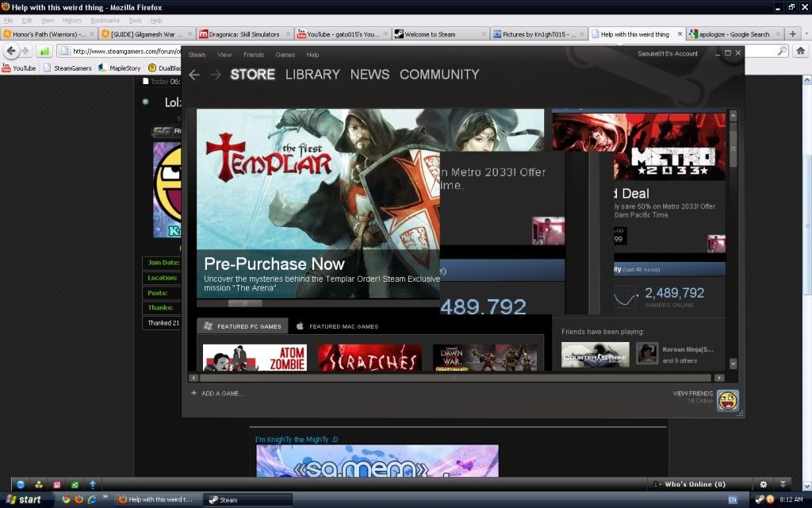
Task: Click Firefox forward button
Action: 25,51
